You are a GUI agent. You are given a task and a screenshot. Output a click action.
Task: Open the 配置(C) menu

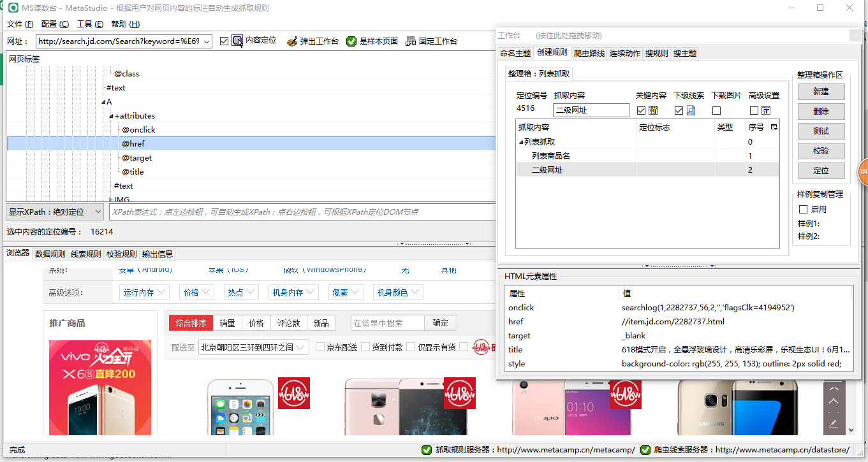55,24
